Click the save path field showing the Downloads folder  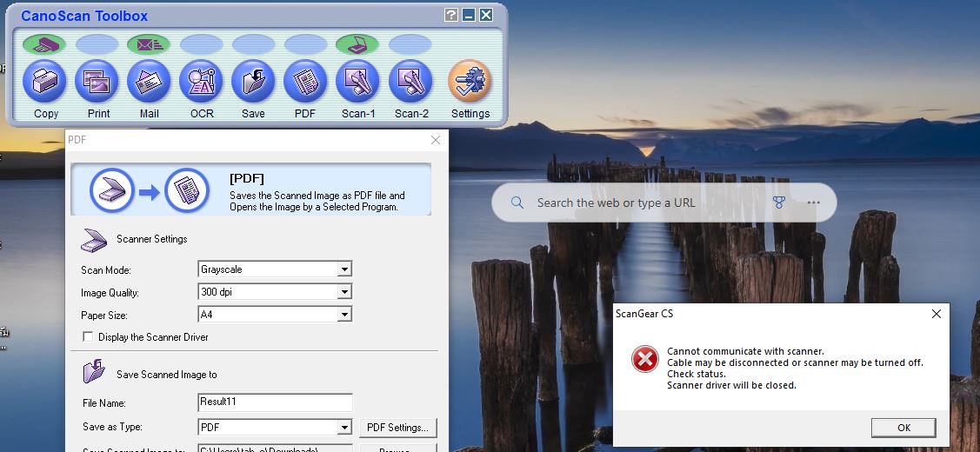[x=275, y=449]
